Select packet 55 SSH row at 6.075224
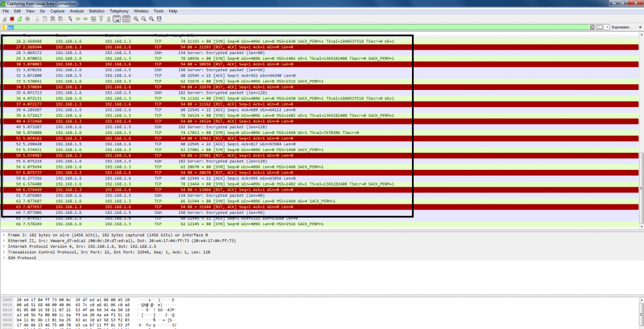The image size is (644, 329). (x=320, y=162)
